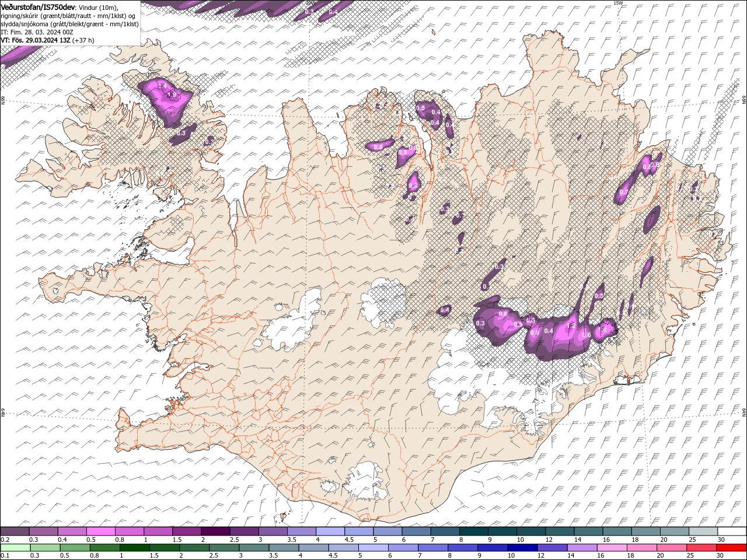Click the bottom legend swatch between 1.5 and 2
747x560 pixels.
pyautogui.click(x=164, y=548)
